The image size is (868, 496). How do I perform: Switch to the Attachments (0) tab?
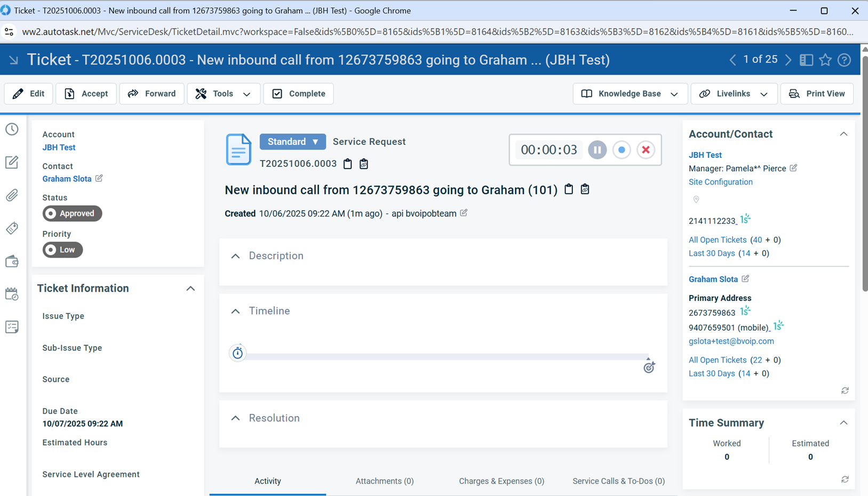385,481
